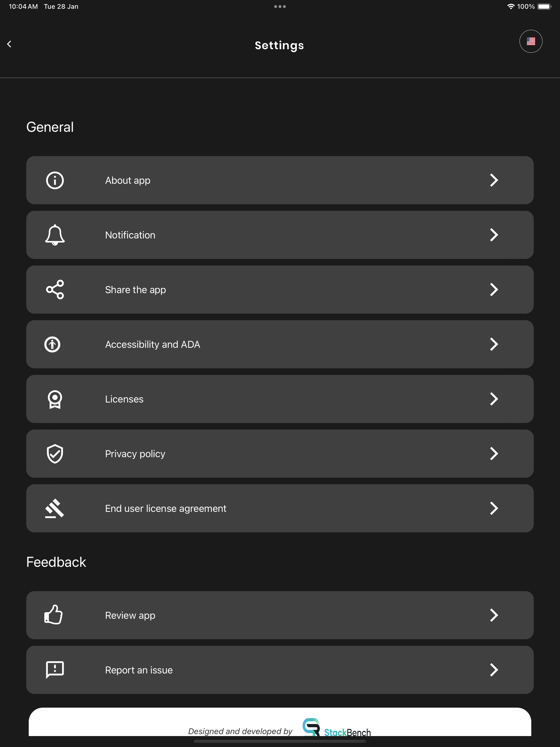The width and height of the screenshot is (560, 747).
Task: Expand Licenses with its chevron
Action: coord(494,399)
